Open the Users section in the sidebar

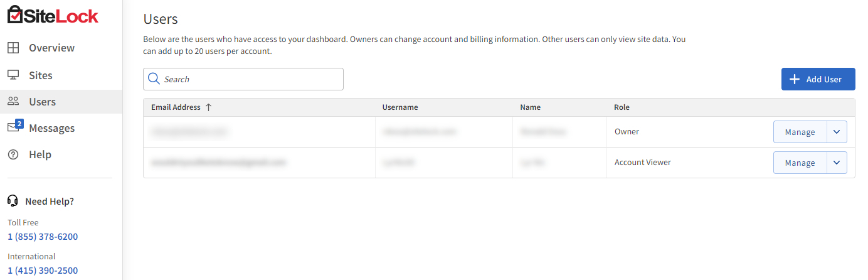tap(42, 102)
